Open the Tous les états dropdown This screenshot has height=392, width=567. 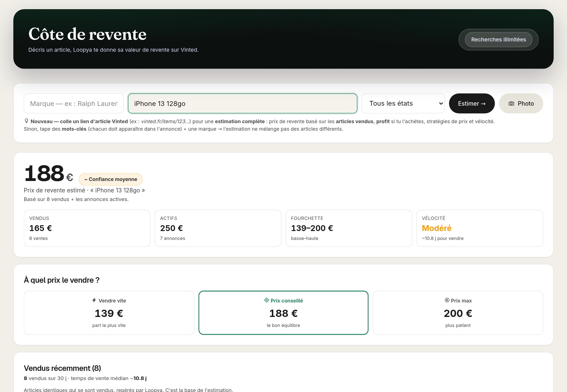[403, 103]
